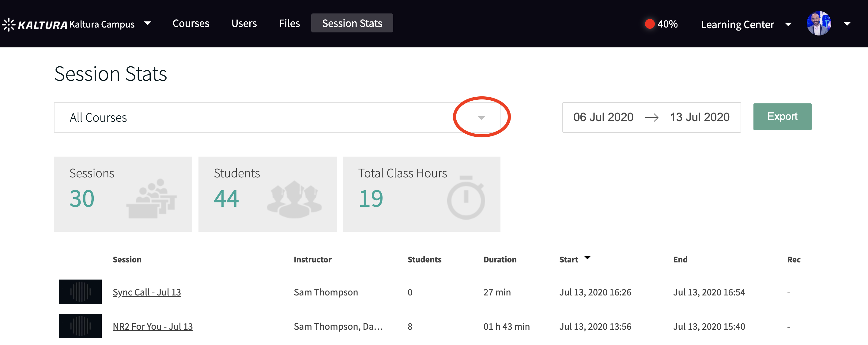868x345 pixels.
Task: Open the Sync Call - Jul 13 link
Action: pos(147,292)
